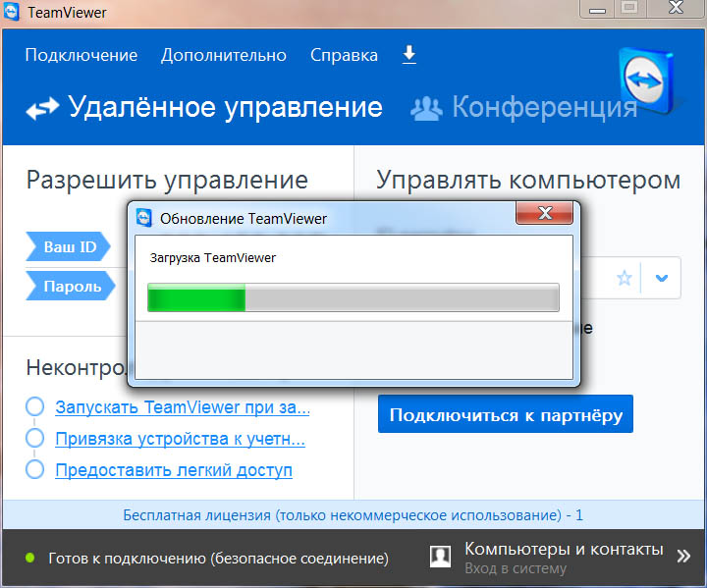707x588 pixels.
Task: Click the green download progress bar
Action: click(353, 297)
